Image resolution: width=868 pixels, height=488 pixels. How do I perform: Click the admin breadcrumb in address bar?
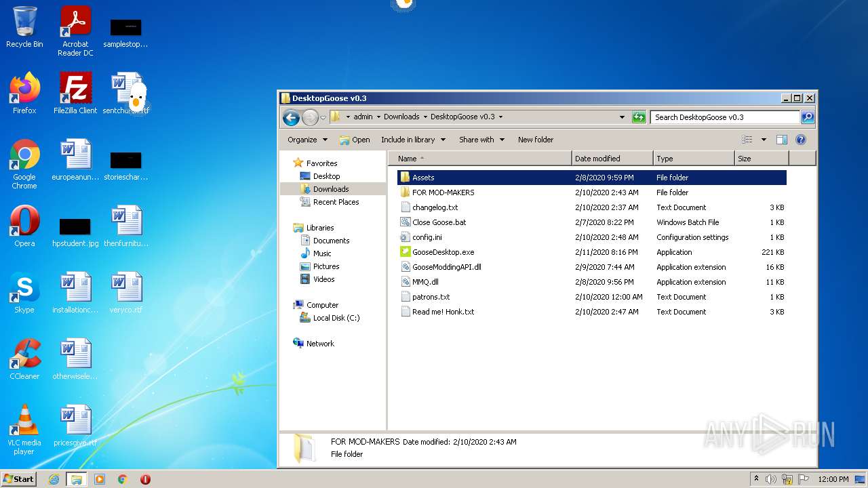[x=363, y=117]
